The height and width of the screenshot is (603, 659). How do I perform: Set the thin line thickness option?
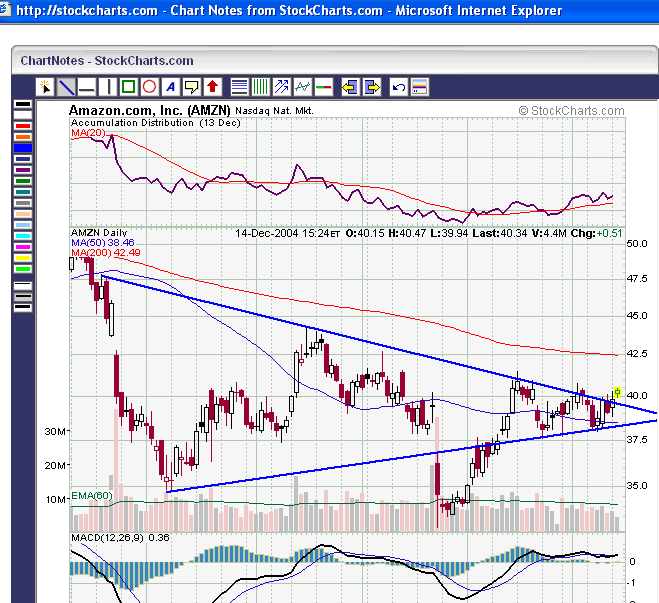pos(23,286)
